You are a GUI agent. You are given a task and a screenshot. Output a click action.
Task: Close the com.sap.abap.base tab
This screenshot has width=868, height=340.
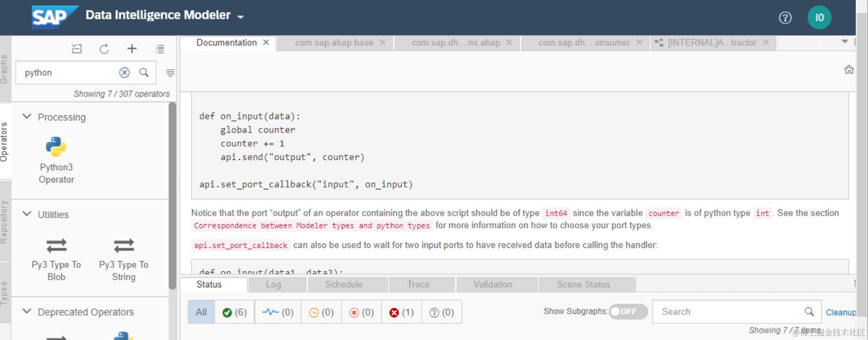coord(383,43)
